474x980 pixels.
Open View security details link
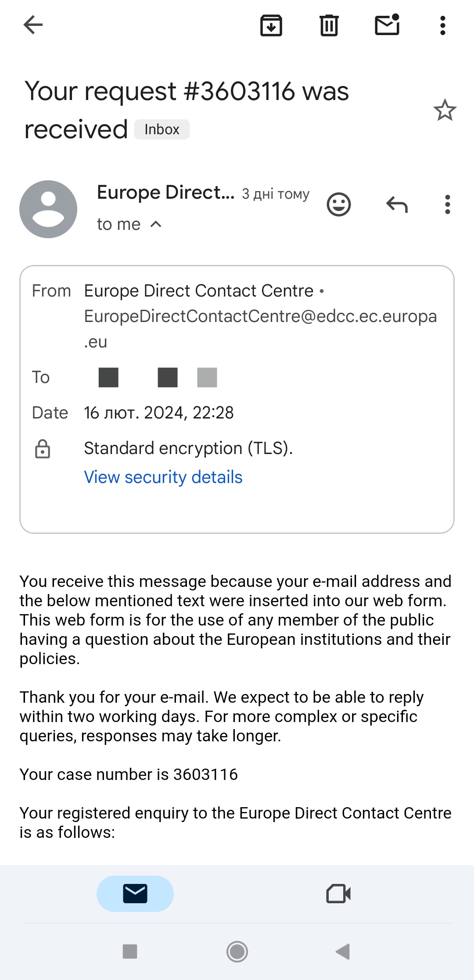click(x=163, y=477)
